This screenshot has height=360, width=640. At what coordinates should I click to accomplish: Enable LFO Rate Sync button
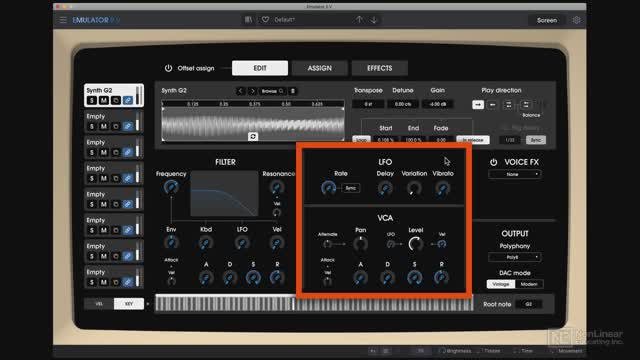click(x=351, y=188)
